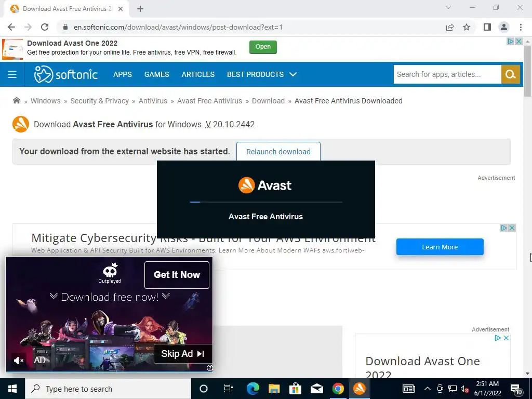
Task: Open File Explorer from taskbar
Action: click(274, 389)
